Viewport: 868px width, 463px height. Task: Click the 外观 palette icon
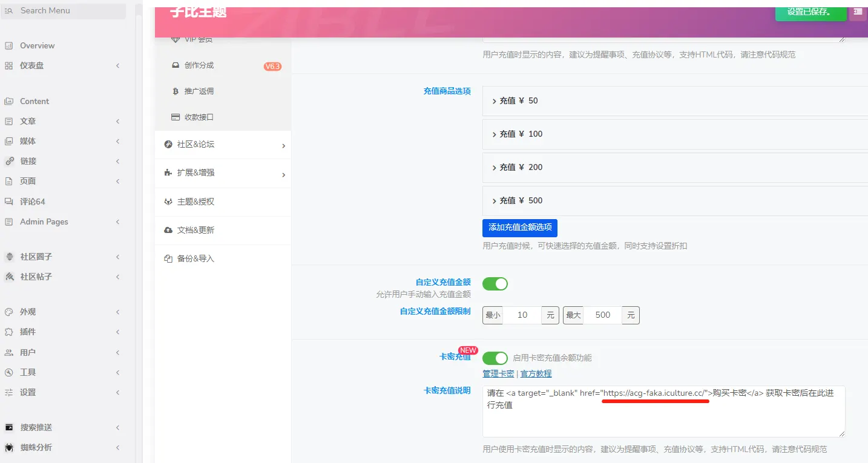click(8, 312)
